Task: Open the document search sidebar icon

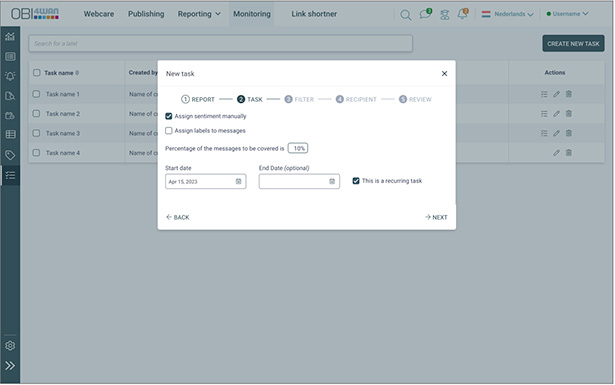Action: 10,96
